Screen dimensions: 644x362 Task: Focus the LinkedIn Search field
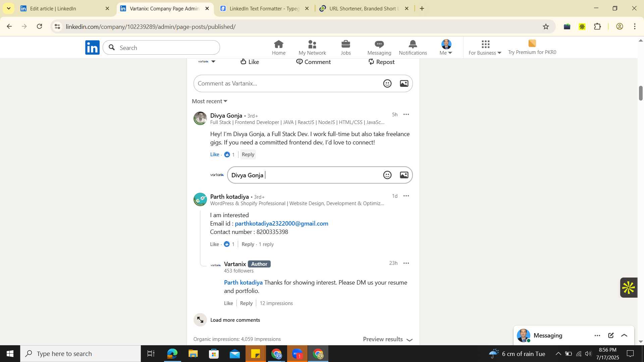tap(161, 48)
